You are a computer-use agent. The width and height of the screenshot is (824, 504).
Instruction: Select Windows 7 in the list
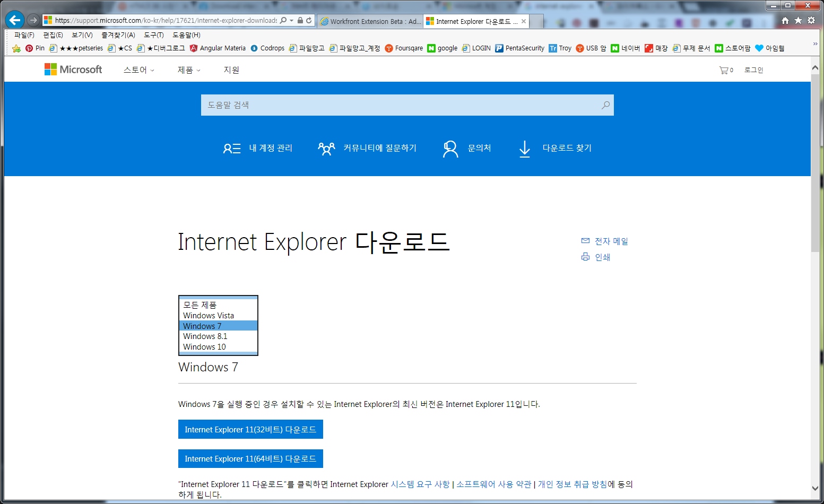tap(218, 326)
